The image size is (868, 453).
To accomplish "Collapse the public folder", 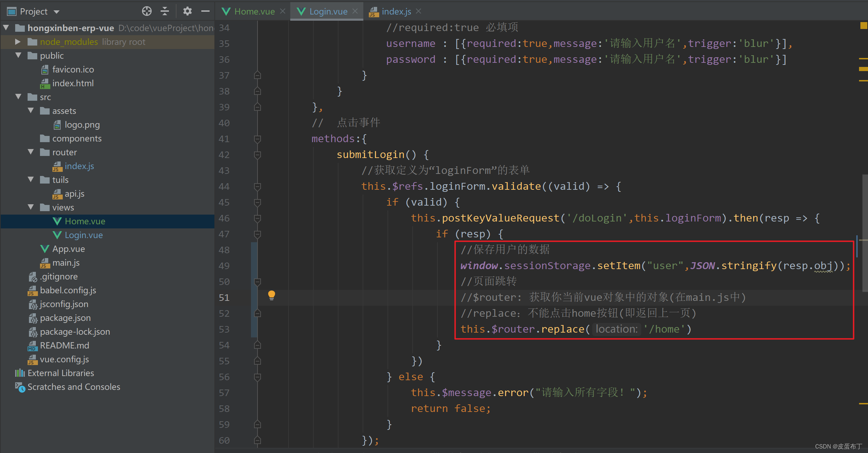I will 19,55.
